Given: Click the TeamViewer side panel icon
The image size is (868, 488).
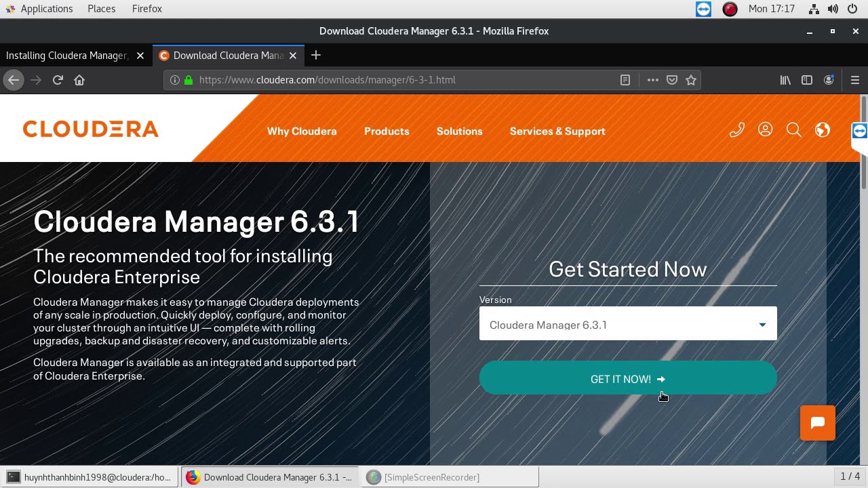Looking at the screenshot, I should [859, 131].
